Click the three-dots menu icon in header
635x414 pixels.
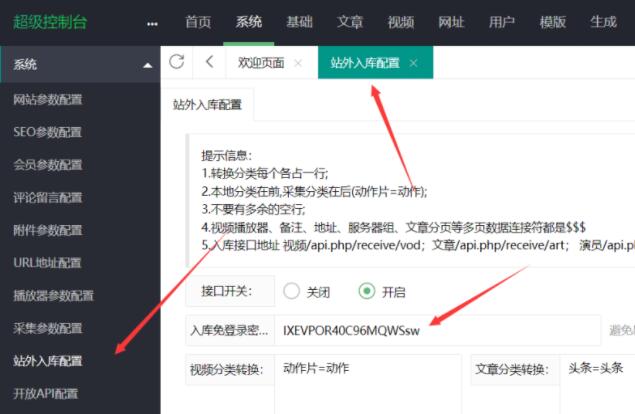point(152,22)
